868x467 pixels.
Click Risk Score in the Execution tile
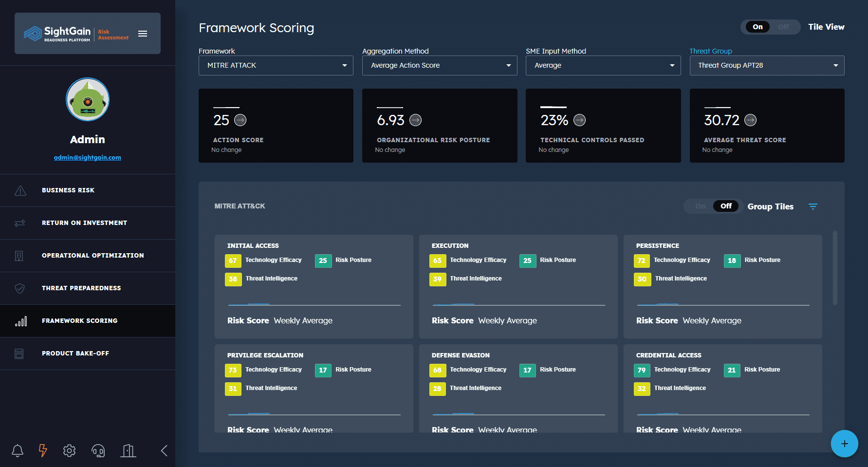click(x=453, y=320)
